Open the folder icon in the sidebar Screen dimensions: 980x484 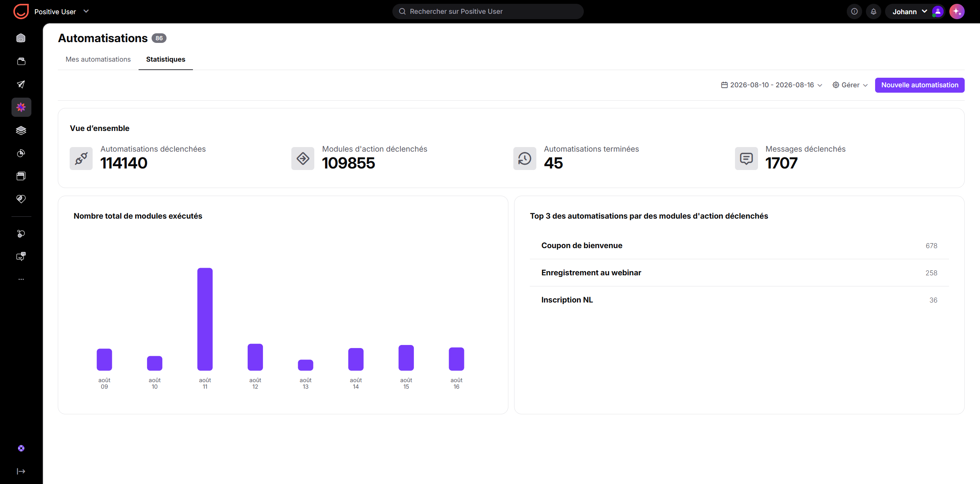(x=21, y=61)
